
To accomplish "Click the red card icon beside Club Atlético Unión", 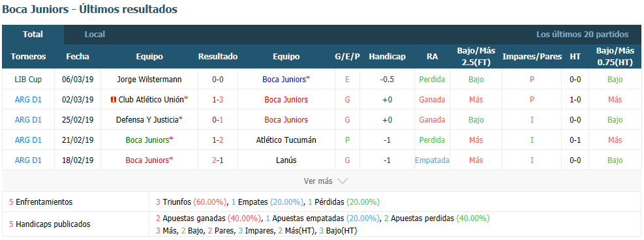I will coord(114,100).
